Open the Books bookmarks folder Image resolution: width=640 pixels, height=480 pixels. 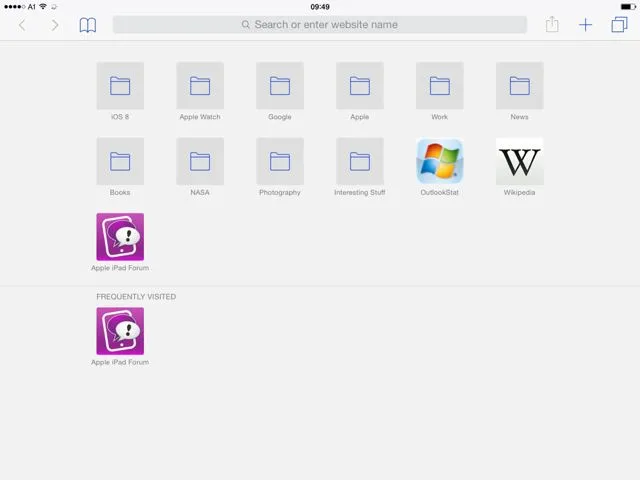[x=120, y=161]
